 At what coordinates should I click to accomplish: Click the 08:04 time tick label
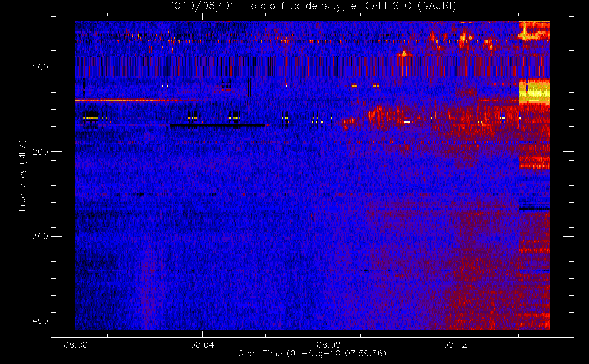tap(202, 345)
